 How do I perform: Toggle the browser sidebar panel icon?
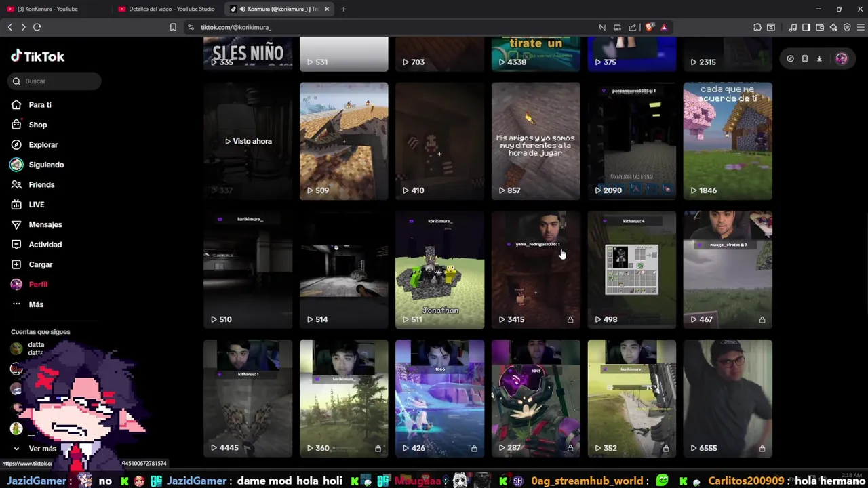pos(806,27)
